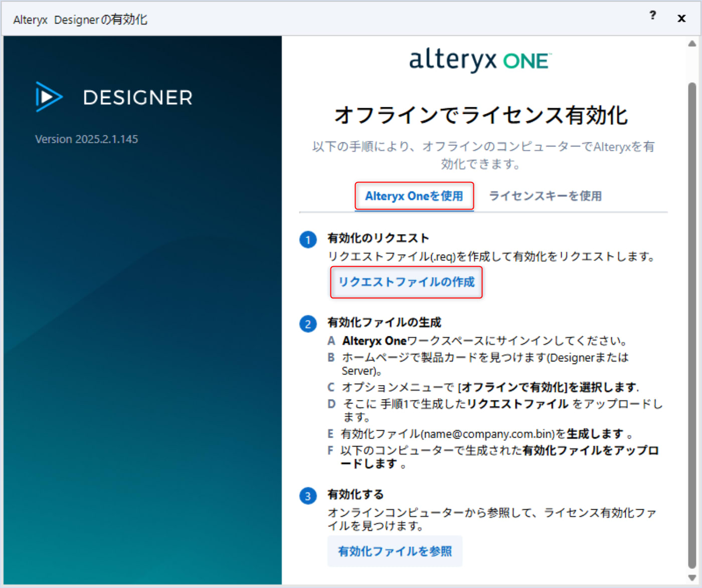The height and width of the screenshot is (588, 702).
Task: Click step C text オフラインで有効化を選択します
Action: (490, 387)
